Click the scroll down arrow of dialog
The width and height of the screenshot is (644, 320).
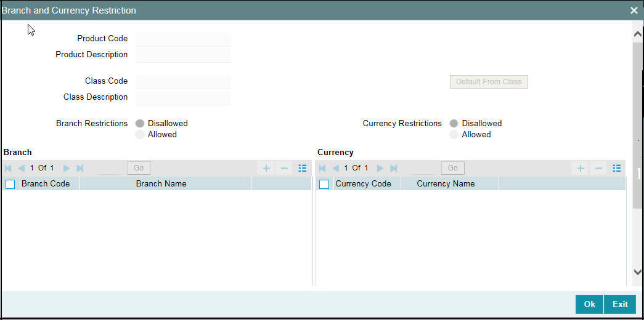(638, 271)
